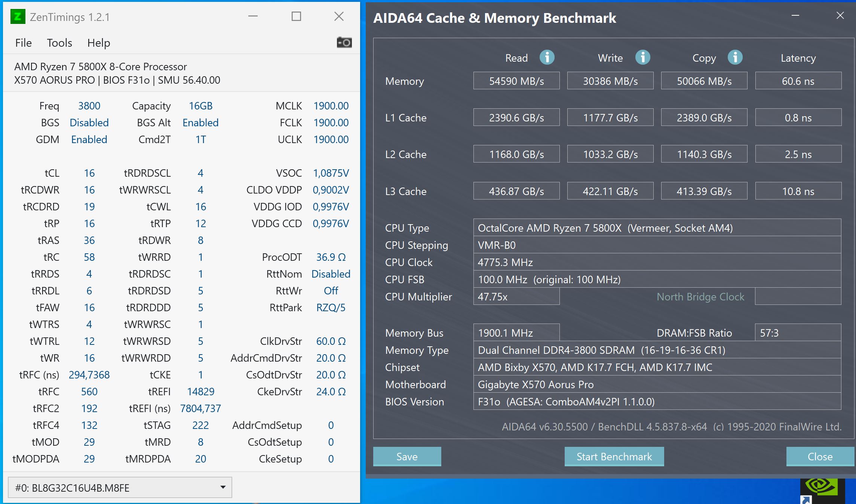Click the Close button in AIDA64
This screenshot has width=856, height=504.
pos(820,457)
